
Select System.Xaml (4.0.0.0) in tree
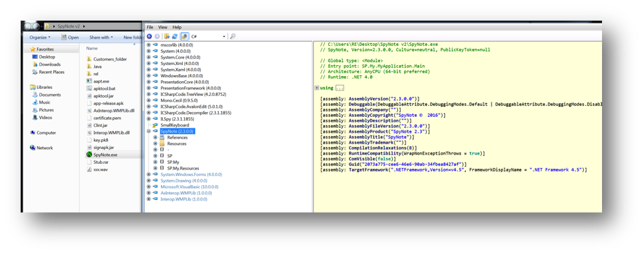click(180, 70)
